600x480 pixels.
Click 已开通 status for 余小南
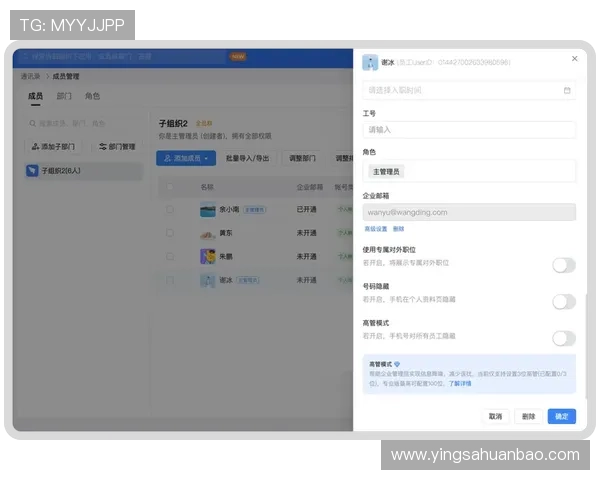[307, 209]
